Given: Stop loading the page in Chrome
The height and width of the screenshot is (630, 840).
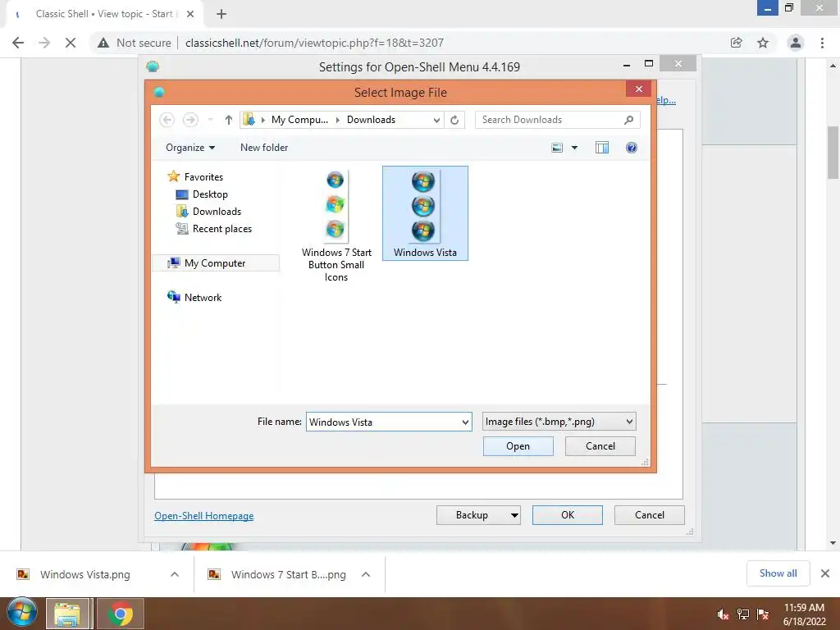Looking at the screenshot, I should 71,43.
